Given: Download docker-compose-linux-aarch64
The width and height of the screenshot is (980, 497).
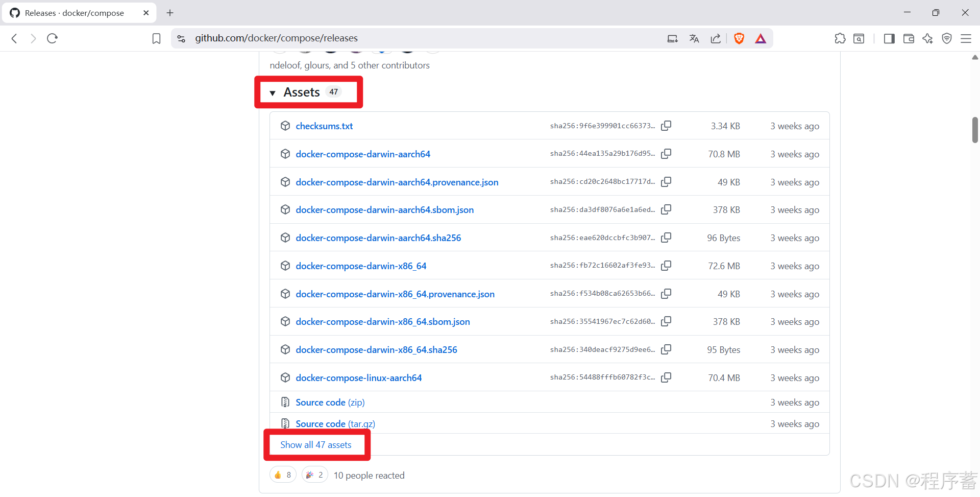Looking at the screenshot, I should tap(358, 377).
